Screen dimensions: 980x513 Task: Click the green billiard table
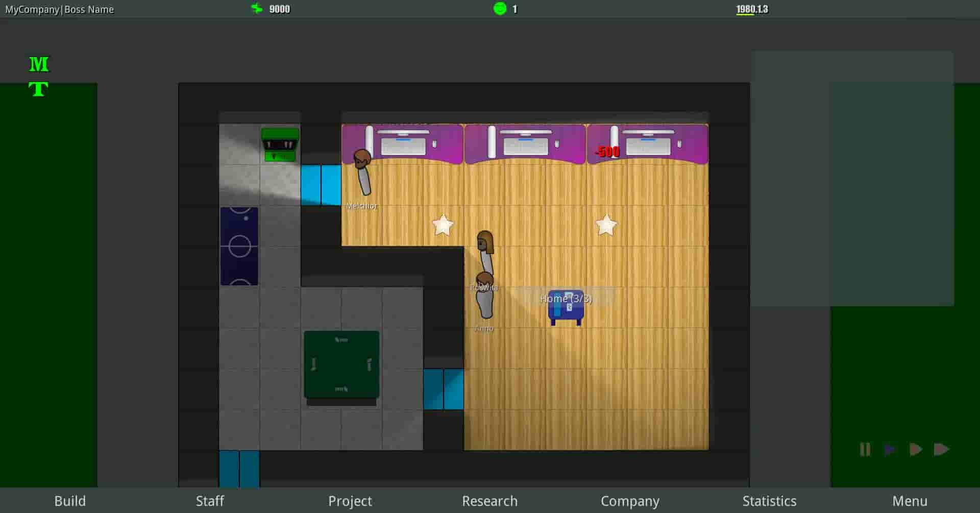pos(341,365)
